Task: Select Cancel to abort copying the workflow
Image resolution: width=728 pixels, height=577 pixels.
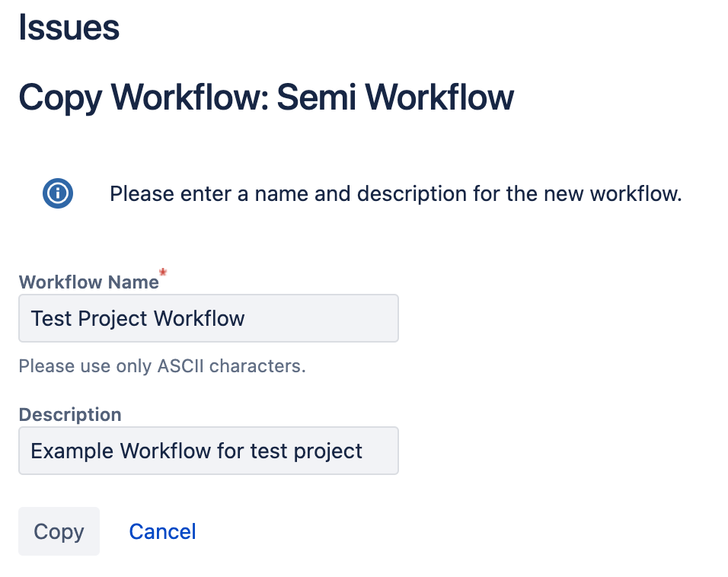Action: click(162, 531)
